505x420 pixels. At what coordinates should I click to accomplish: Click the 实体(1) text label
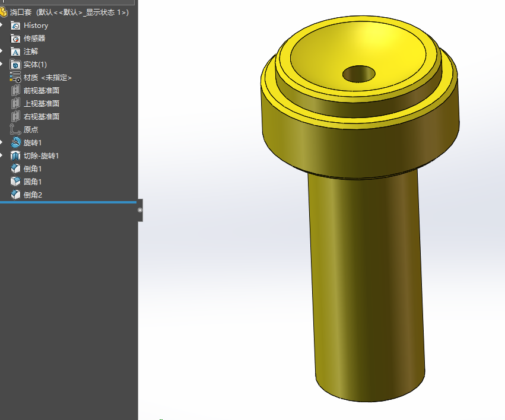(x=35, y=65)
